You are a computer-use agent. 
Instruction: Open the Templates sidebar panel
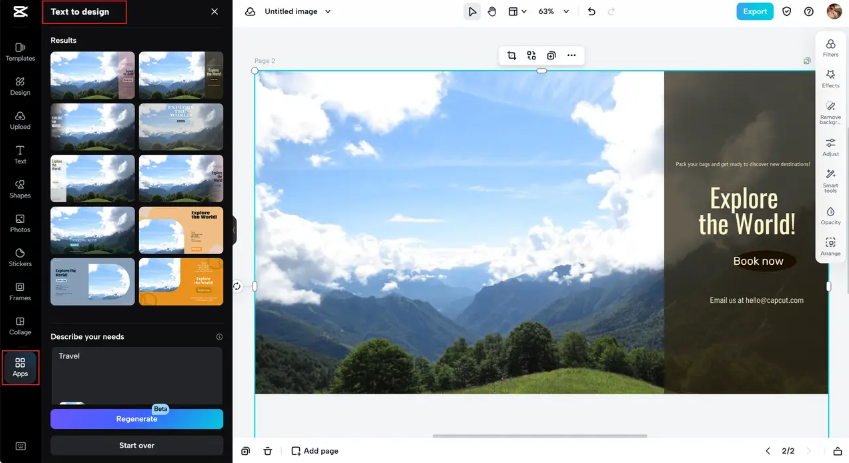20,51
